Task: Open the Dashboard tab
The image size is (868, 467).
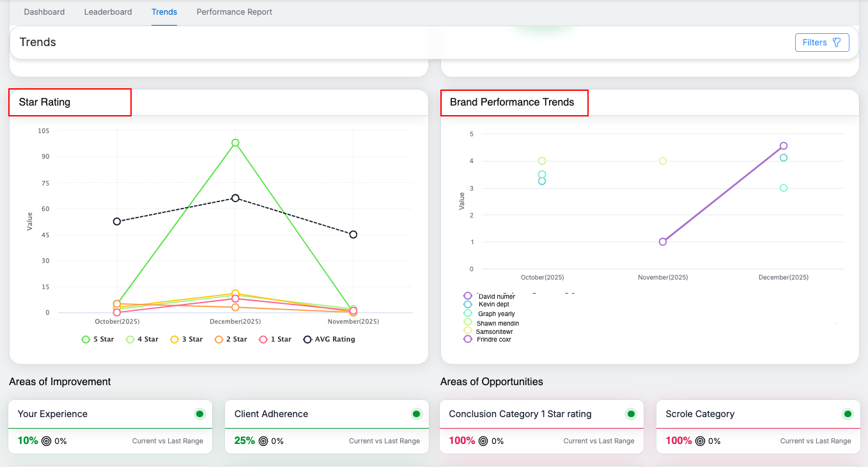Action: (44, 12)
